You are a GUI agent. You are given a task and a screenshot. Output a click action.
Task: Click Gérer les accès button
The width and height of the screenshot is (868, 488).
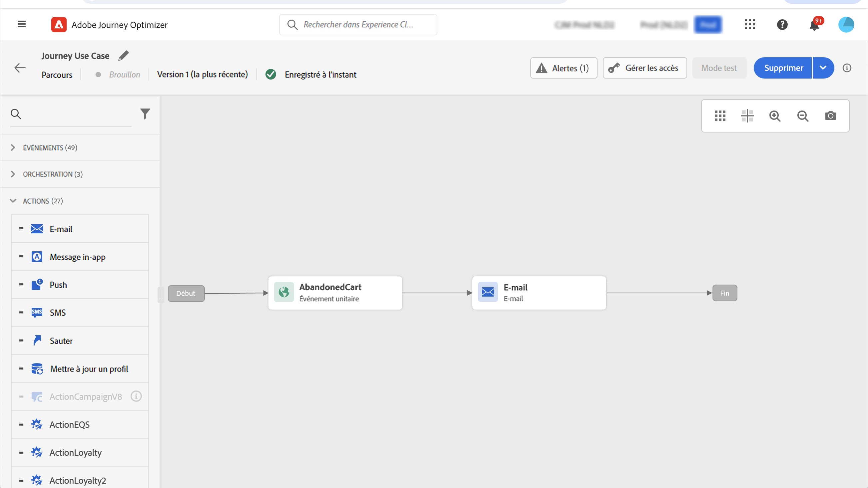(645, 68)
